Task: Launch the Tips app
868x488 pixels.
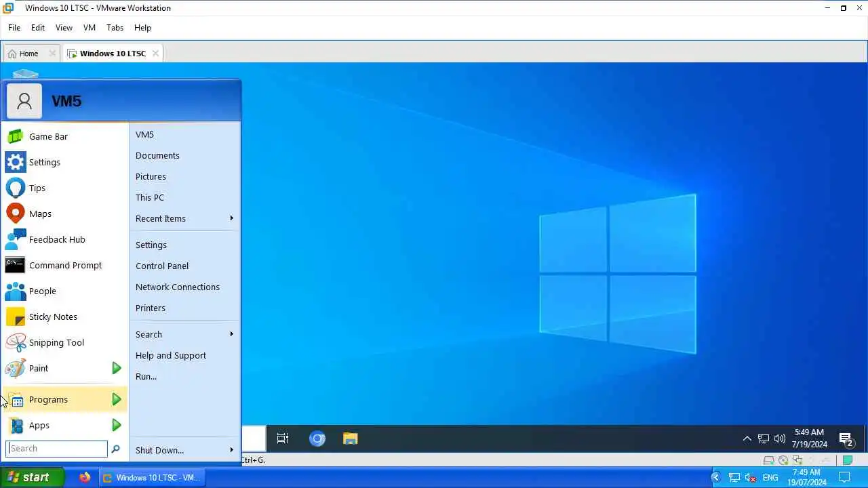Action: click(x=65, y=188)
